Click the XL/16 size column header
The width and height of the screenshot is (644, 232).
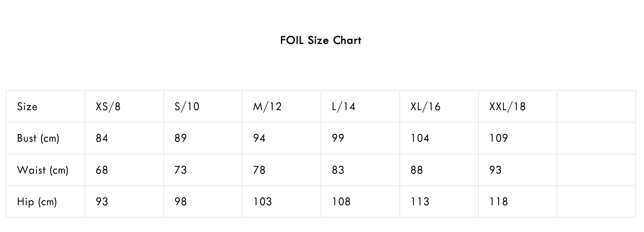tap(425, 107)
